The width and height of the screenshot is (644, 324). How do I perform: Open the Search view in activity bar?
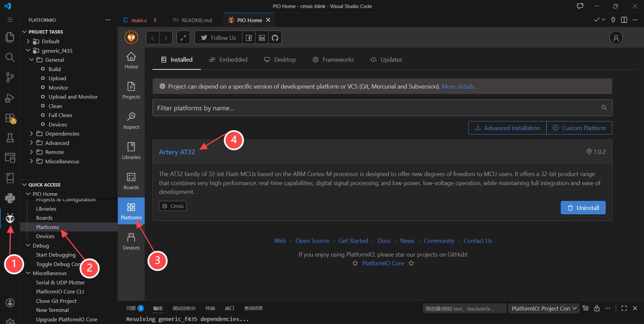pyautogui.click(x=10, y=57)
